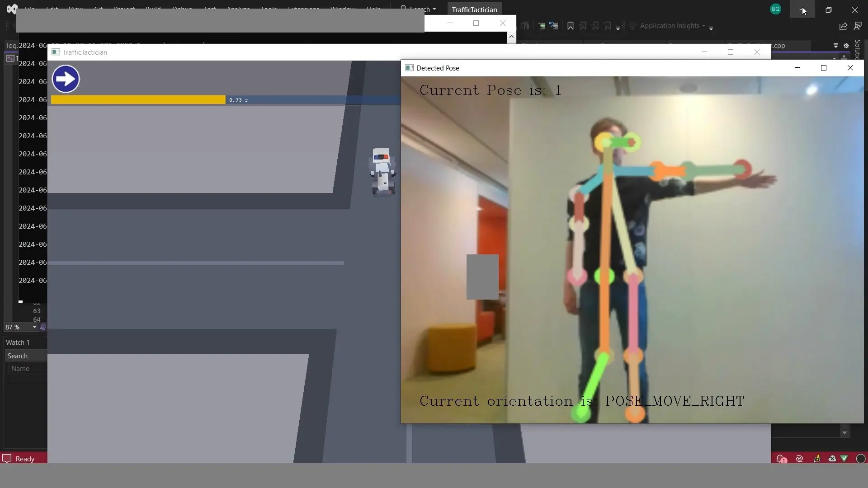Go to previous bookmark in toolbar
This screenshot has height=488, width=868.
point(583,26)
